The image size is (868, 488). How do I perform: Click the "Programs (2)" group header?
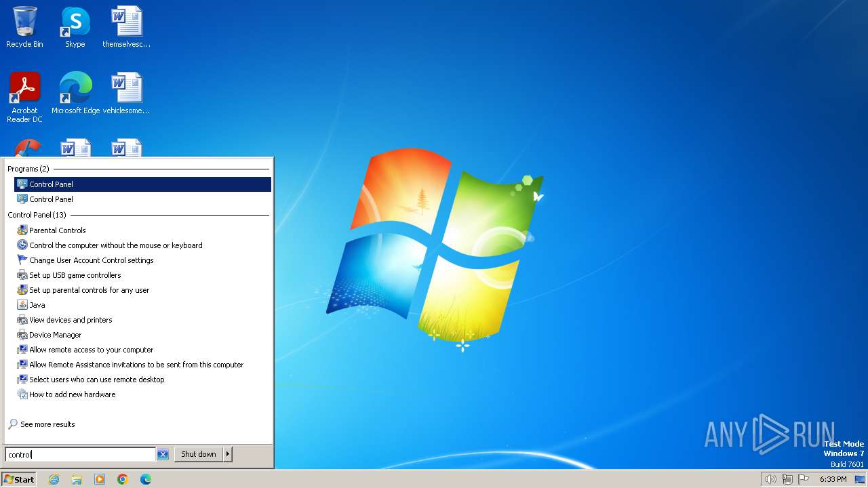point(28,169)
